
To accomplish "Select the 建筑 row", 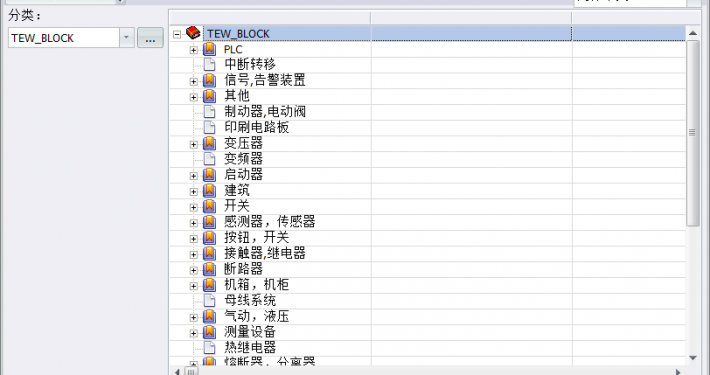I will pyautogui.click(x=427, y=191).
